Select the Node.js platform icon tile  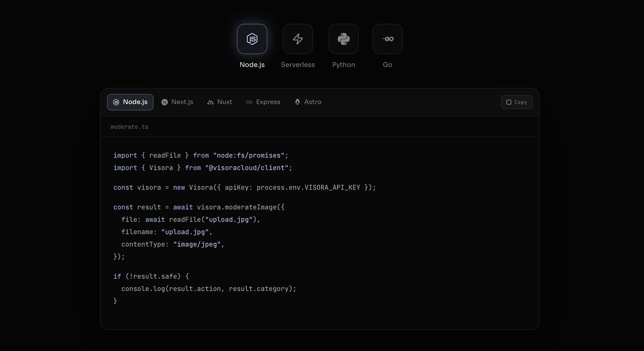click(x=252, y=39)
